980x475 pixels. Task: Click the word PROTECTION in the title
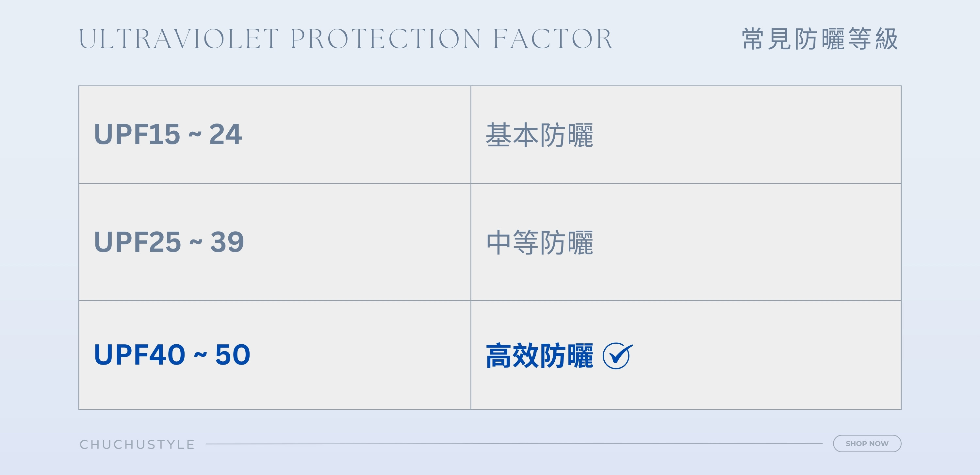point(386,39)
